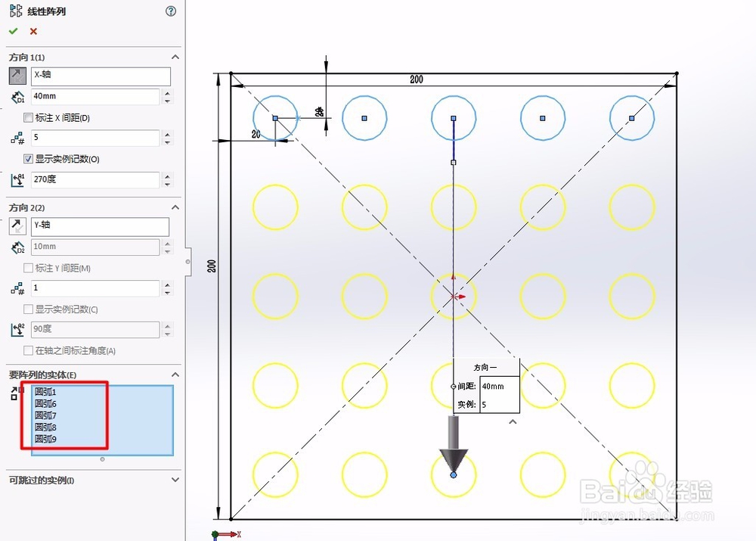Viewport: 756px width, 541px height.
Task: Click the horizontal 200 dimension text
Action: (x=417, y=79)
